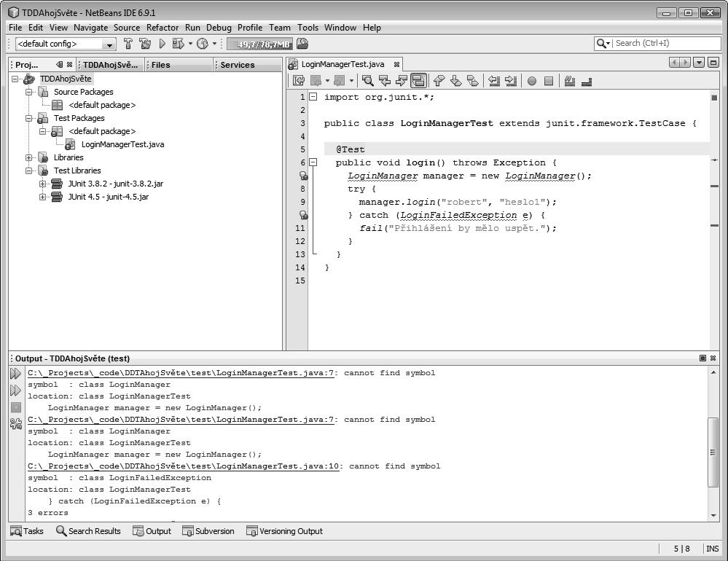The width and height of the screenshot is (728, 561).
Task: Collapse the TDDAhojSvěte project node
Action: [x=15, y=79]
